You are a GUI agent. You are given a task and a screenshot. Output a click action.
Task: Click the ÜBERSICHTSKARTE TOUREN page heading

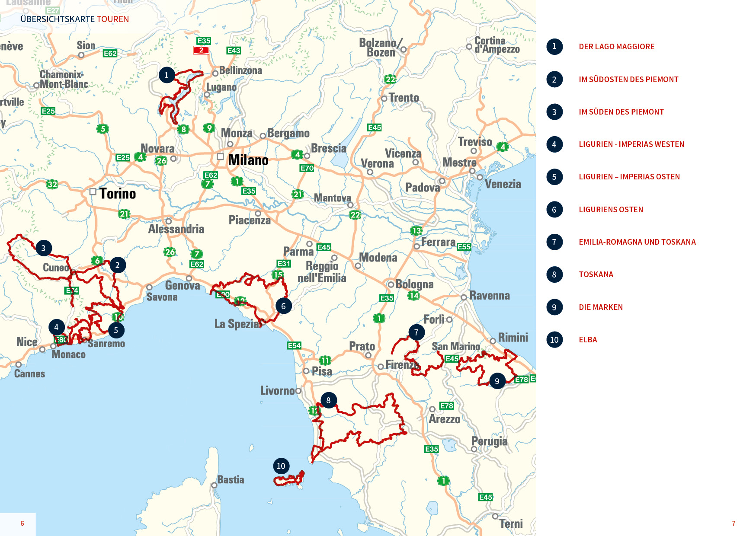pos(75,19)
